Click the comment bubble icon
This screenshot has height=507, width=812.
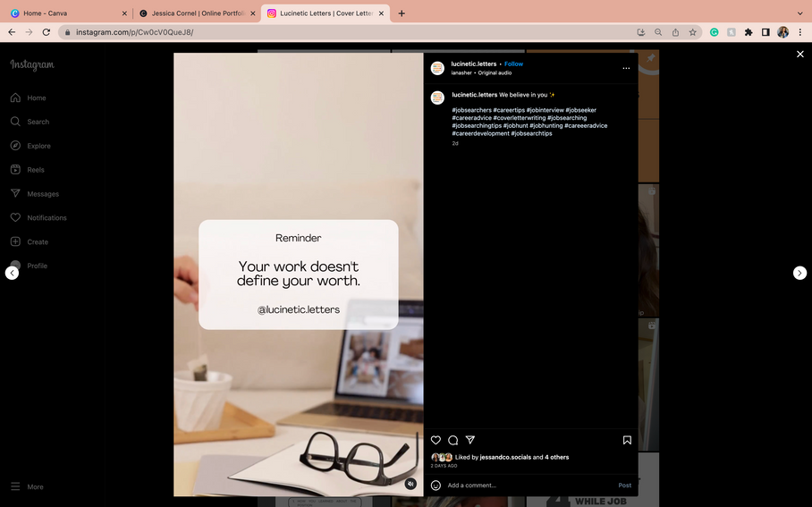pyautogui.click(x=453, y=440)
